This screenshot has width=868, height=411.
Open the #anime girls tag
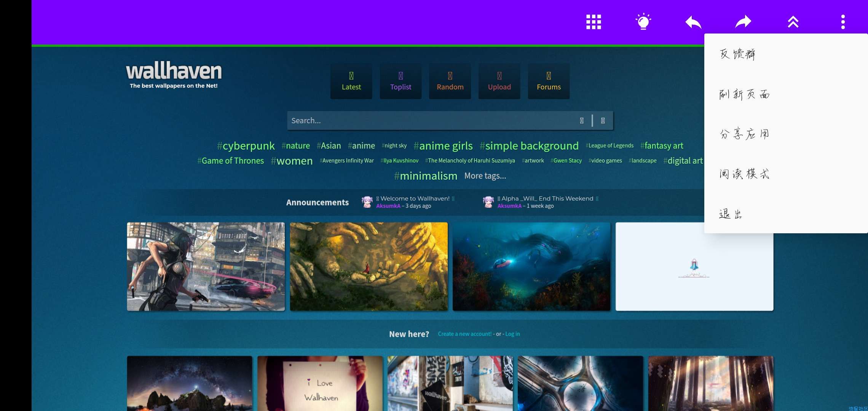click(x=443, y=146)
